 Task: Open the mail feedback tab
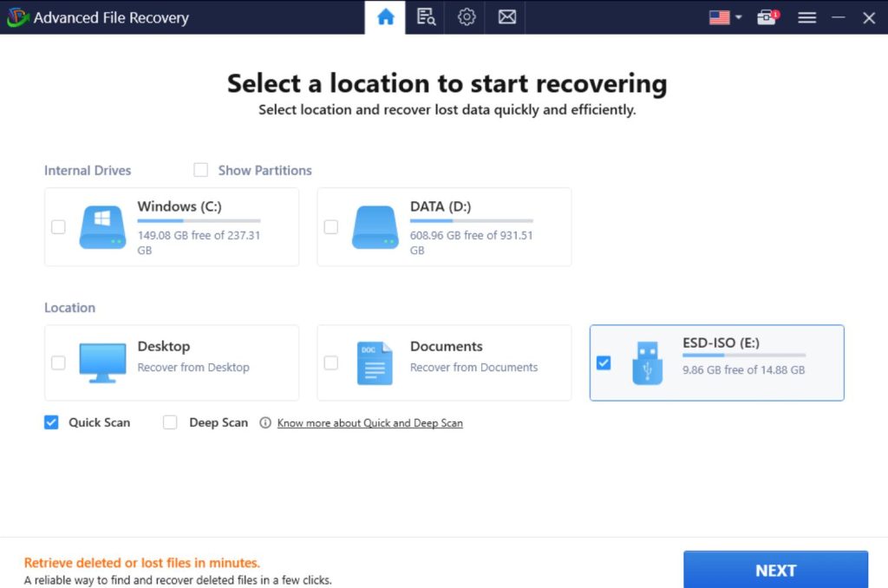click(506, 17)
